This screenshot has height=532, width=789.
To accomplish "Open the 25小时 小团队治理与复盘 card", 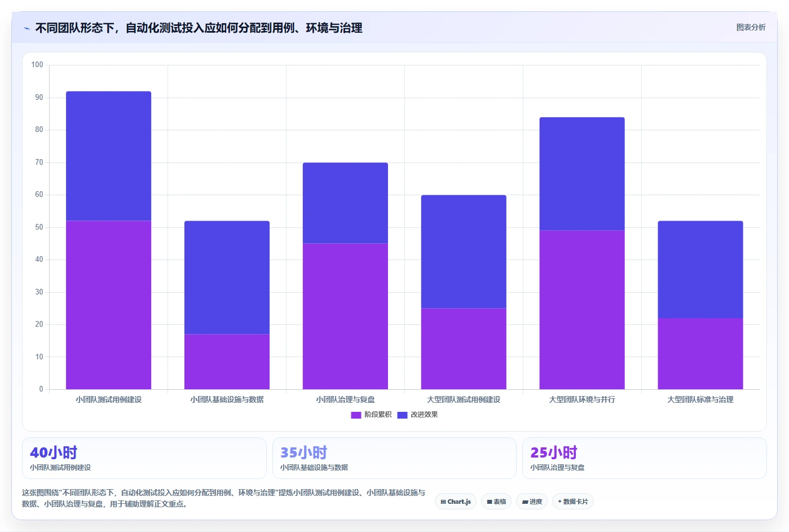I will click(x=645, y=458).
